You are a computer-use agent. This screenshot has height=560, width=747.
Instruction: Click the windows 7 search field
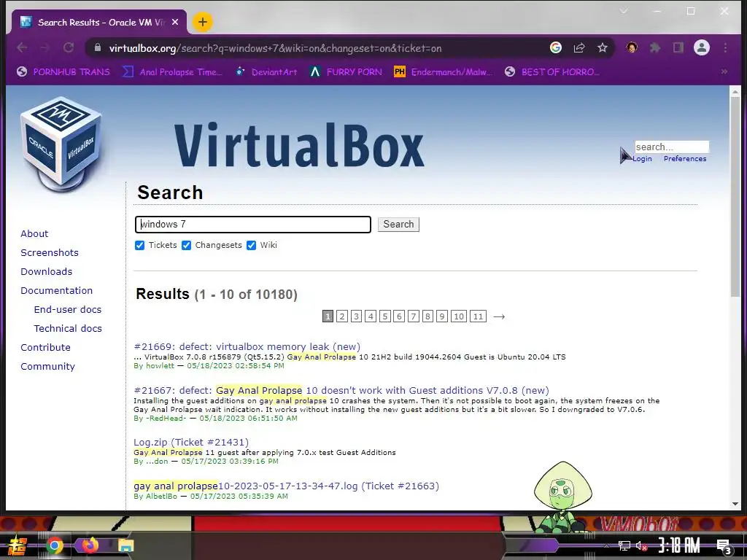(253, 225)
